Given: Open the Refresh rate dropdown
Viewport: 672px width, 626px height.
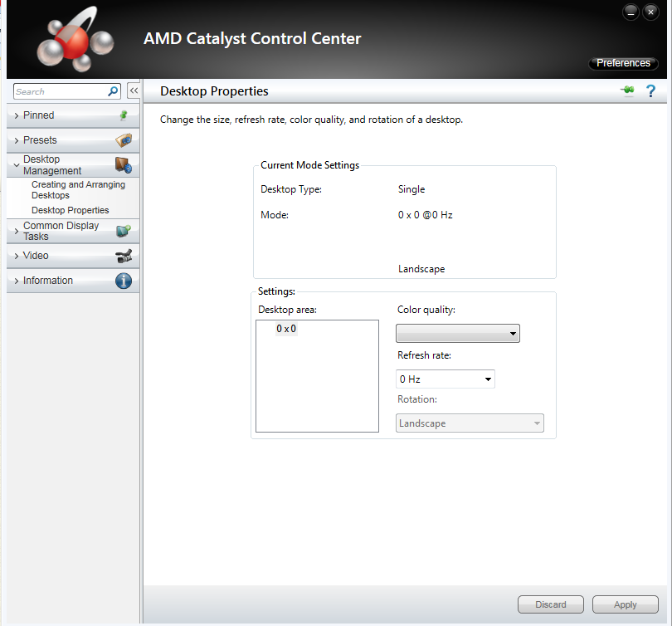Looking at the screenshot, I should click(x=446, y=379).
